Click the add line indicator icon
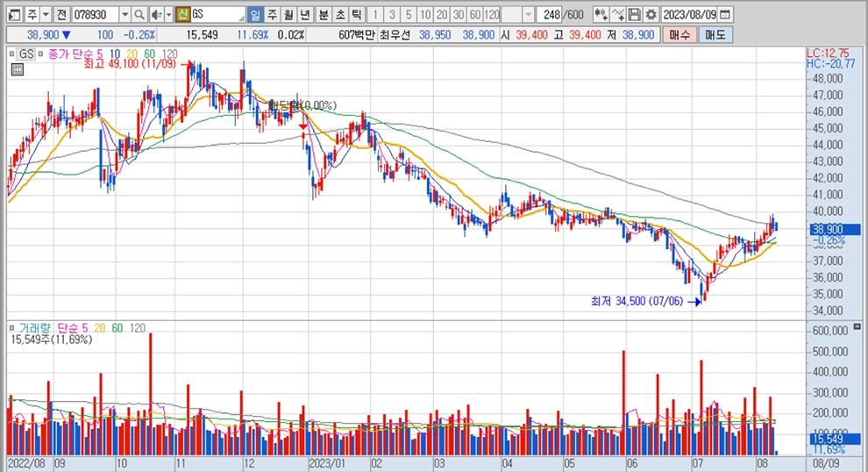Image resolution: width=868 pixels, height=472 pixels. (617, 15)
